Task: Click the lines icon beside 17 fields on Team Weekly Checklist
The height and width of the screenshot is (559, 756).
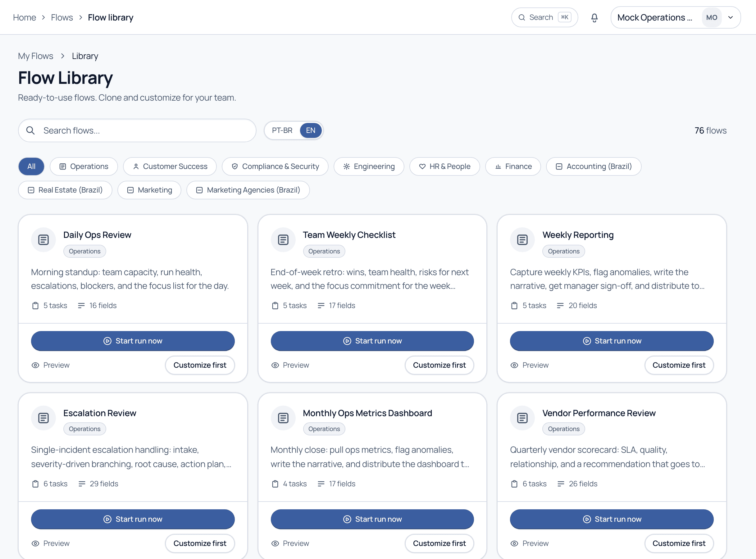Action: click(x=321, y=306)
